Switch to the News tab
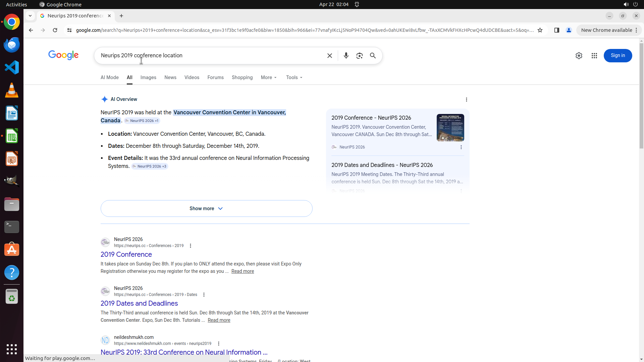 tap(170, 77)
